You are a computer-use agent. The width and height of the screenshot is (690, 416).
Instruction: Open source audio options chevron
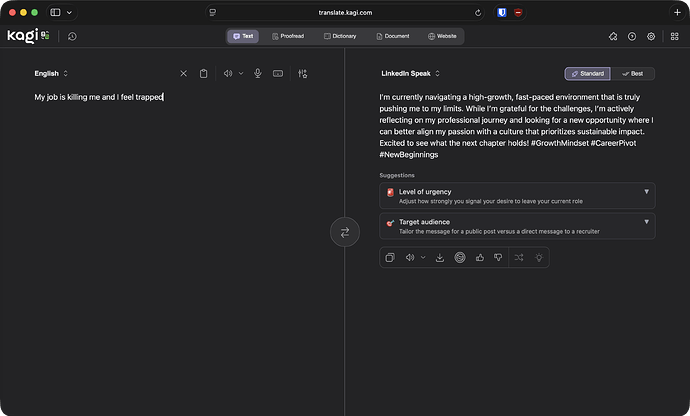coord(241,74)
